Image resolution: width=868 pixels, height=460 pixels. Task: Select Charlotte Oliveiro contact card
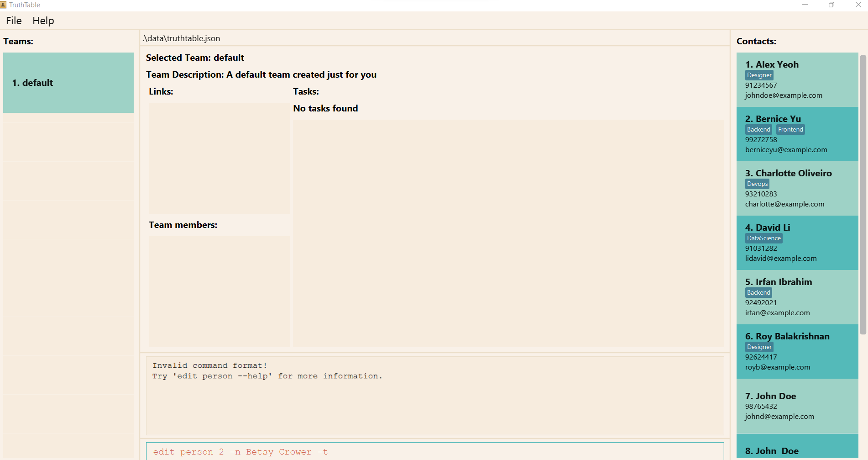tap(797, 188)
